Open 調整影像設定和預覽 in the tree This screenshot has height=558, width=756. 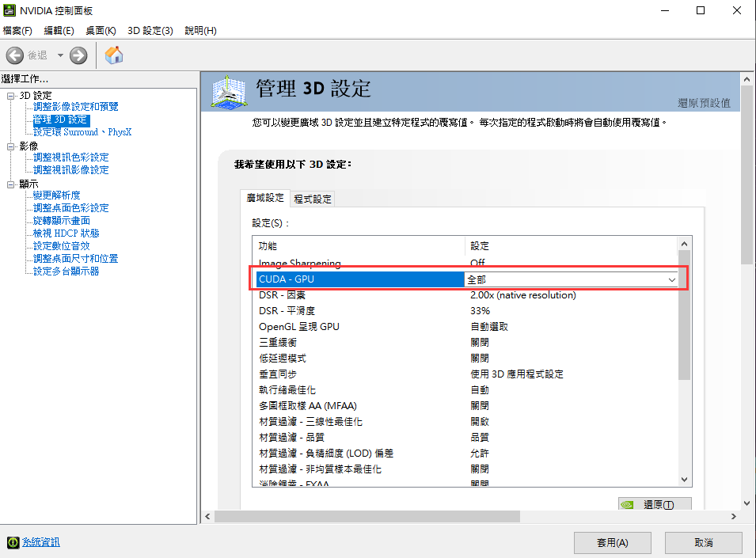point(76,107)
